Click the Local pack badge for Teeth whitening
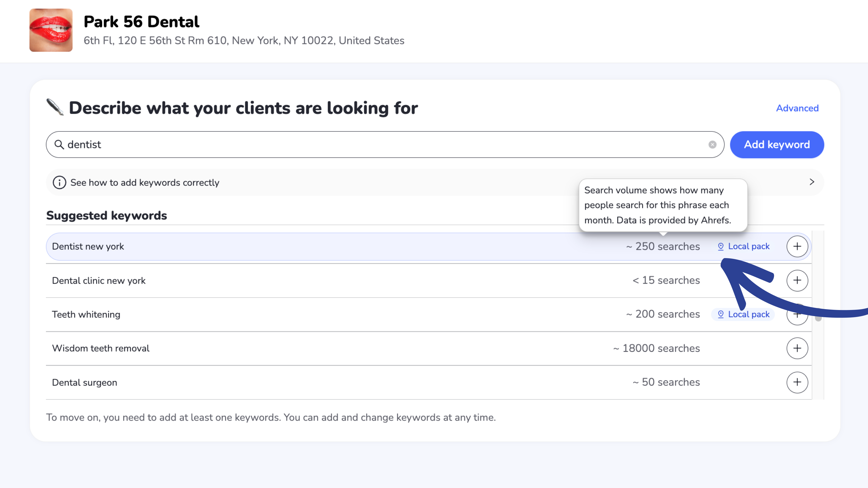Screen dimensions: 868x488 click(743, 314)
